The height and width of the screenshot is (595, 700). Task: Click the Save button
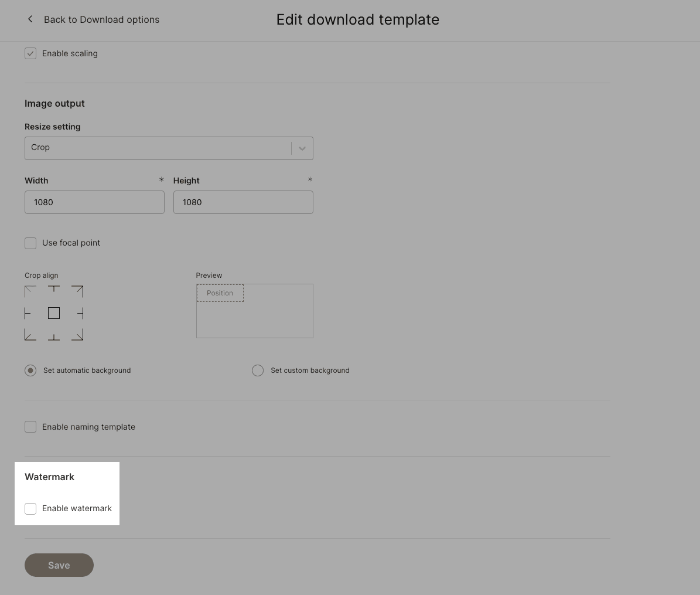(59, 565)
